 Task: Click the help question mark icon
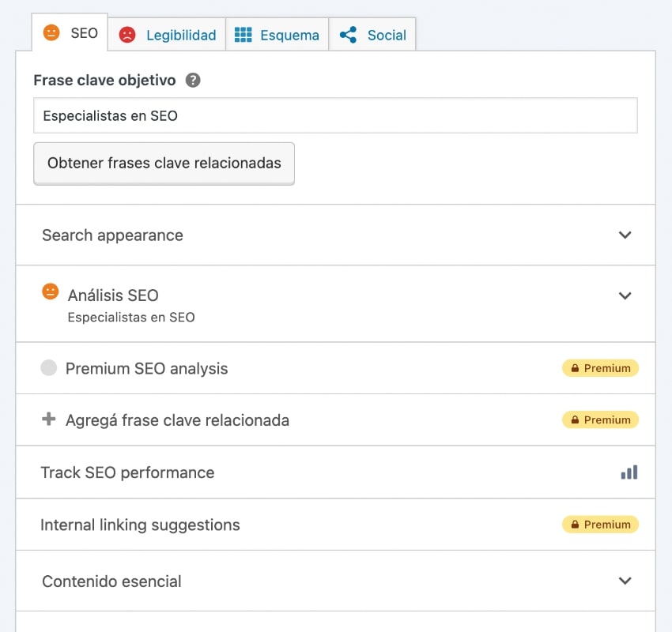click(x=193, y=81)
